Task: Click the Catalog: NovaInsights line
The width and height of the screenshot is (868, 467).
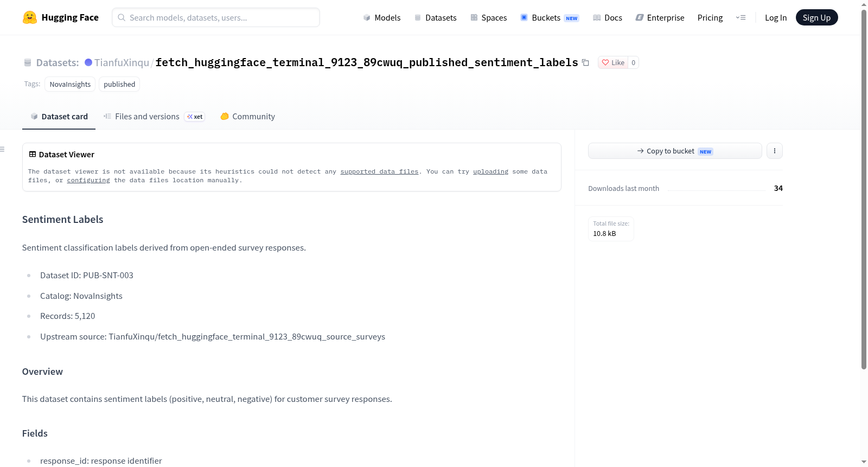Action: (81, 296)
